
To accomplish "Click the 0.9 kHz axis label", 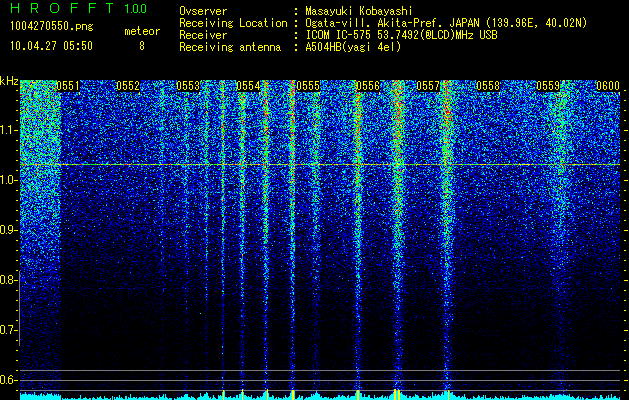I will point(7,230).
